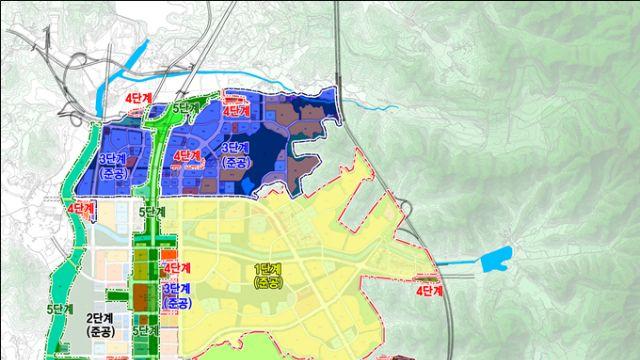Click the 3단계 (준공) label left of navy block

click(236, 155)
